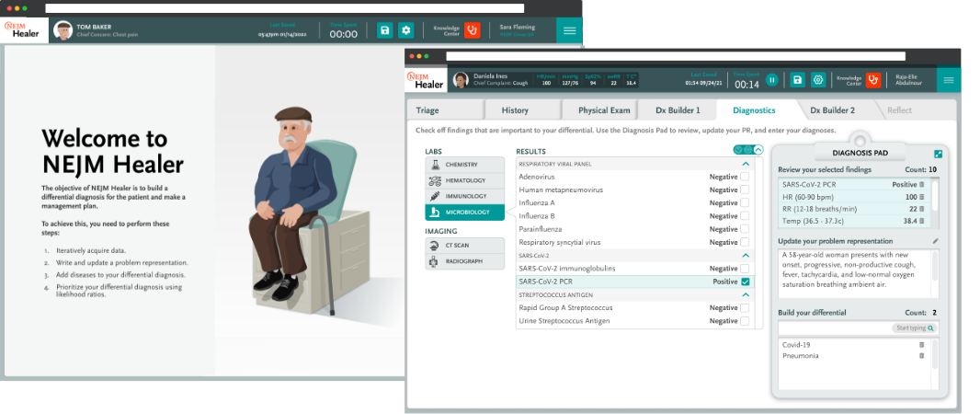Screen dimensions: 980x414
Task: Remove Covid-19 from the differential
Action: pos(921,345)
